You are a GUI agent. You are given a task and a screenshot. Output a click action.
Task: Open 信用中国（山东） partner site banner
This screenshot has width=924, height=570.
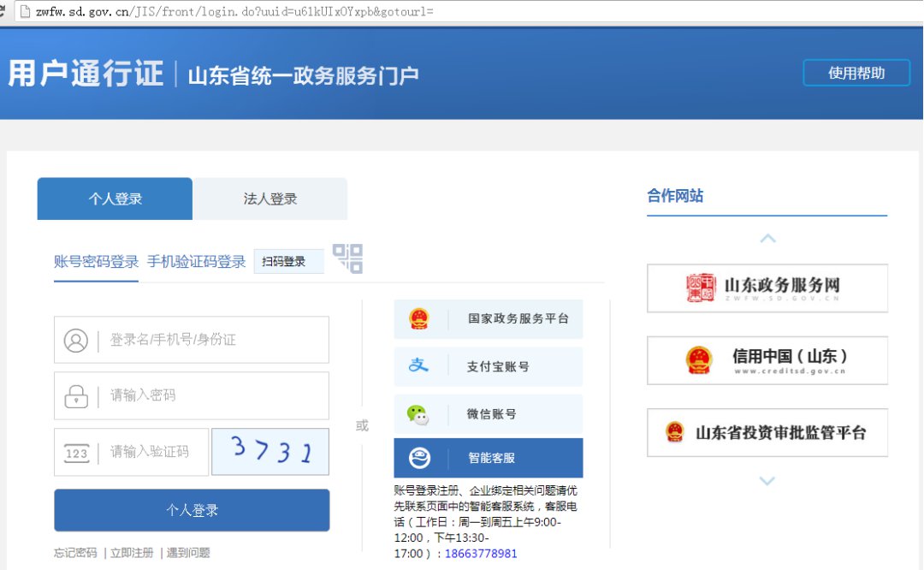(x=767, y=360)
